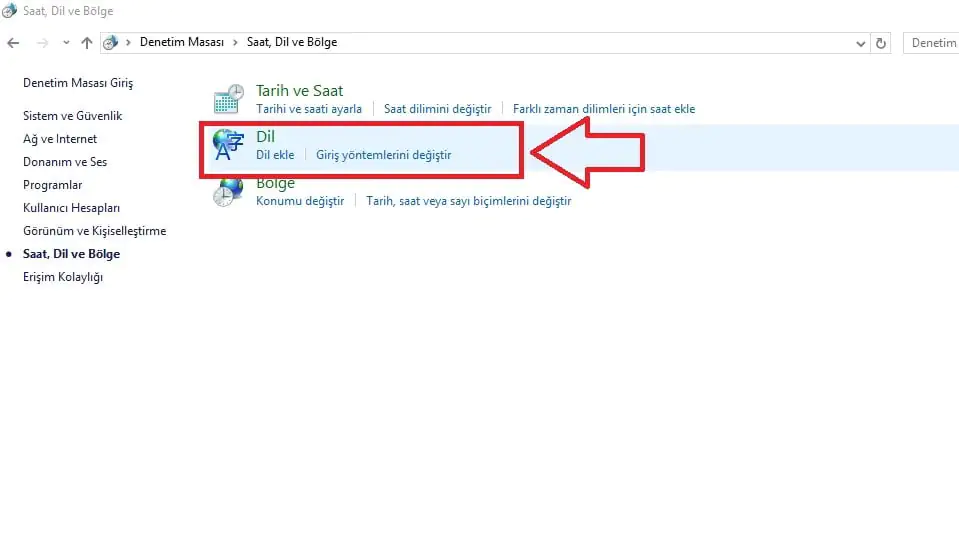Click the Bölge globe-clock icon
Image resolution: width=959 pixels, height=533 pixels.
[x=228, y=193]
